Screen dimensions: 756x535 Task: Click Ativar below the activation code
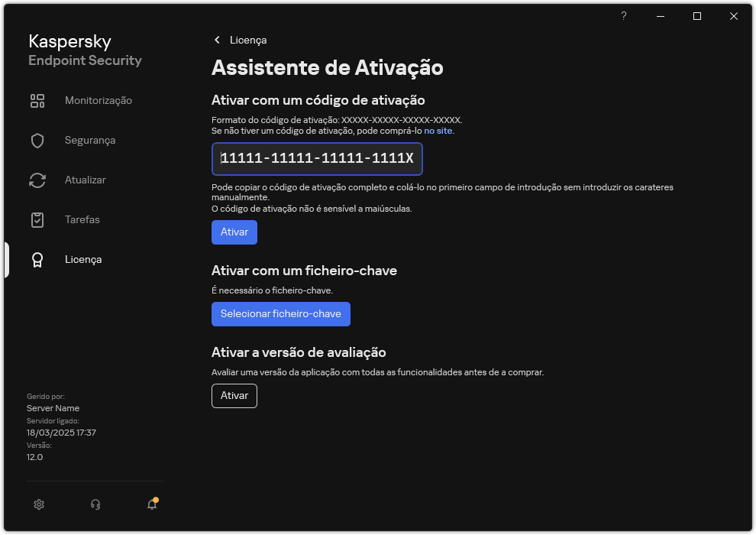pos(234,232)
